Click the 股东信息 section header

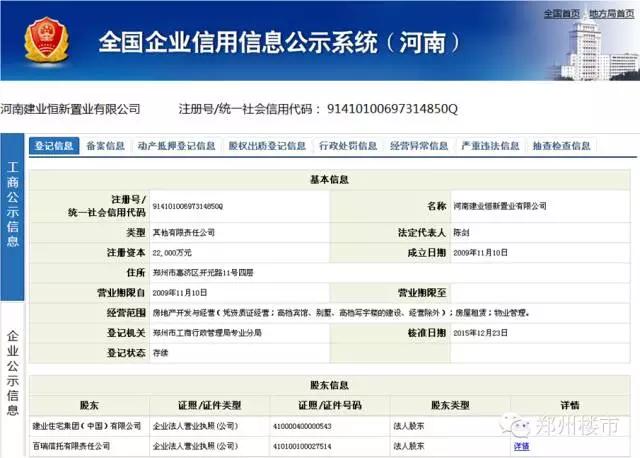pos(329,385)
